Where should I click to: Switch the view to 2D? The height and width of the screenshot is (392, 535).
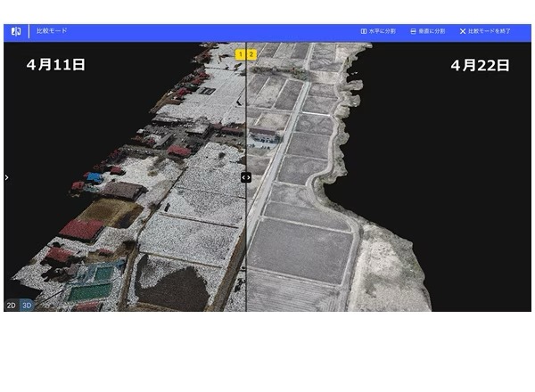[12, 305]
